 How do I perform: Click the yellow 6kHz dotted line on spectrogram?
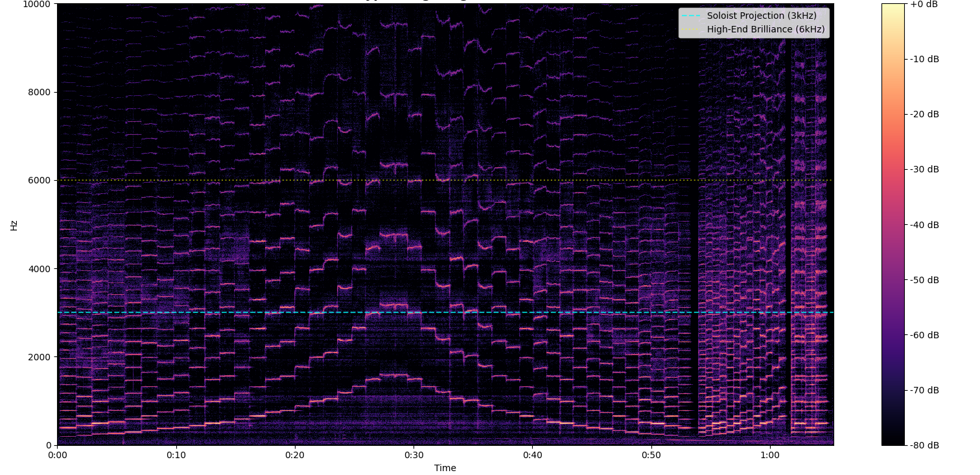[x=454, y=180]
